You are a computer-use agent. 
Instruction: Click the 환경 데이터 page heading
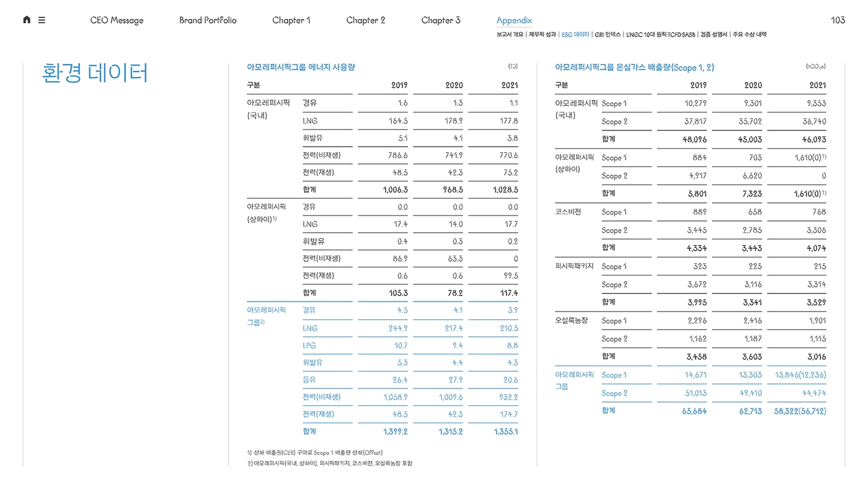(95, 73)
